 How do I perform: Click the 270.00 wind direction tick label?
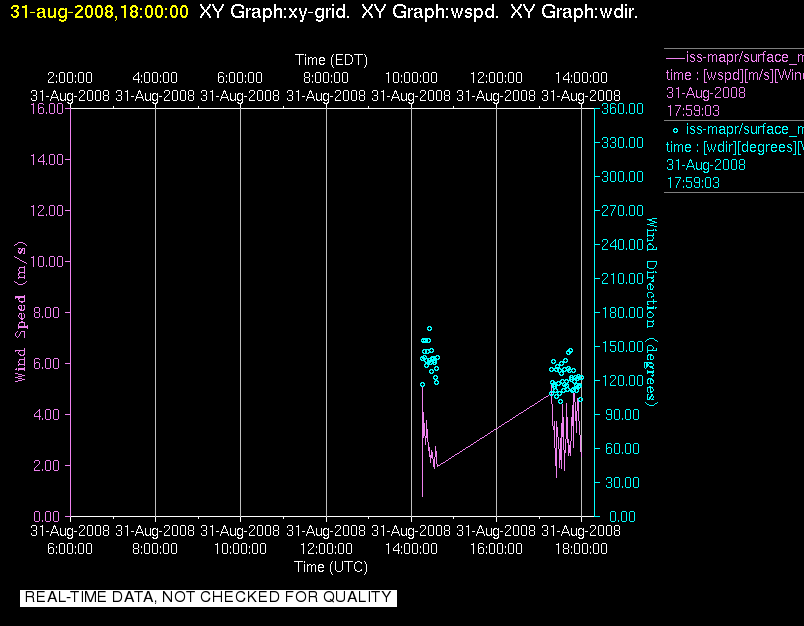622,211
